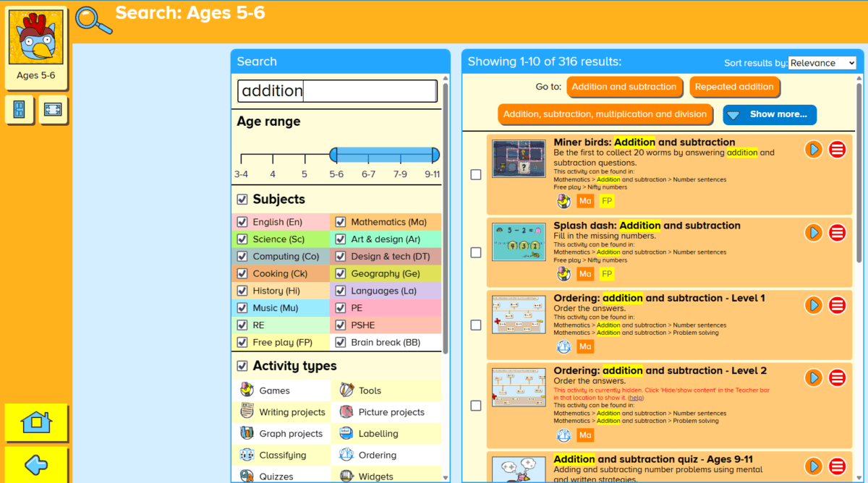Go to Addition and subtraction

coord(624,87)
